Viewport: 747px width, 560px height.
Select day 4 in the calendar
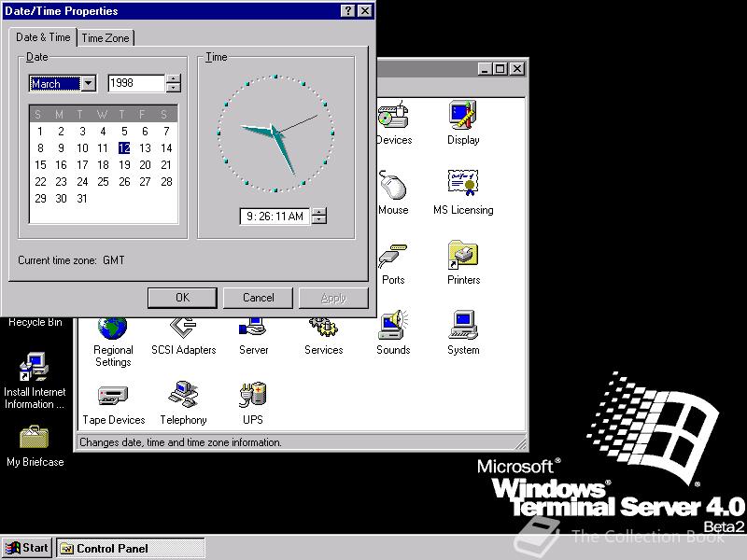click(103, 132)
